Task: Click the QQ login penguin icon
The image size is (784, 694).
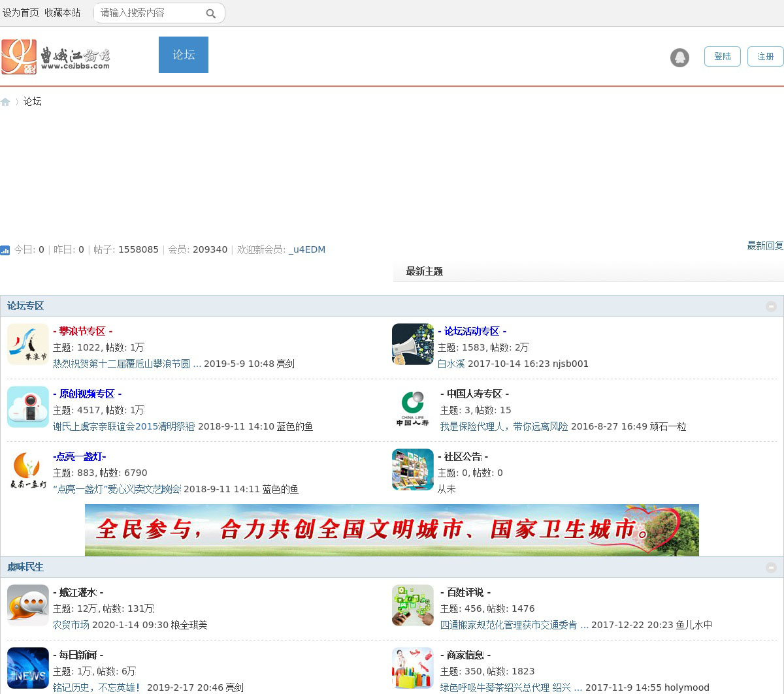Action: coord(679,57)
